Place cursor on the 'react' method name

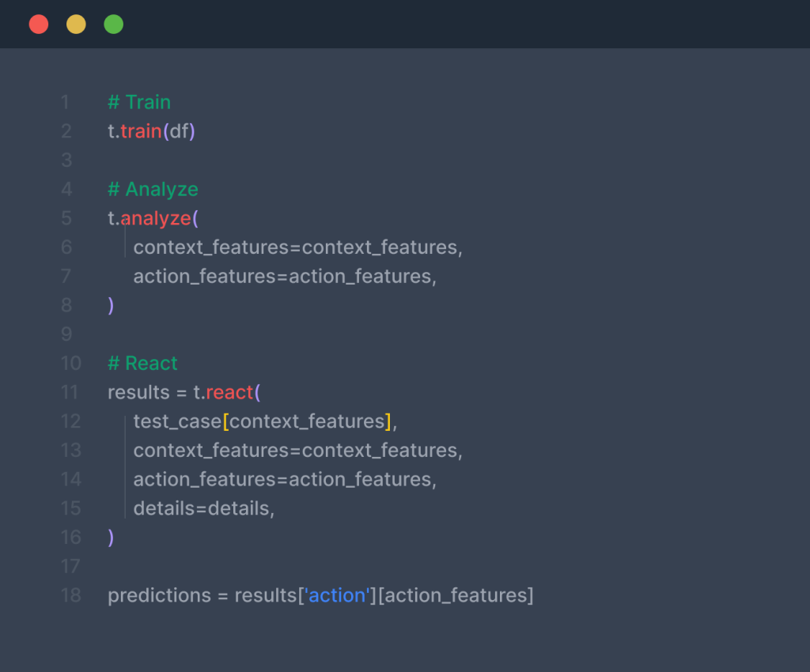[229, 392]
